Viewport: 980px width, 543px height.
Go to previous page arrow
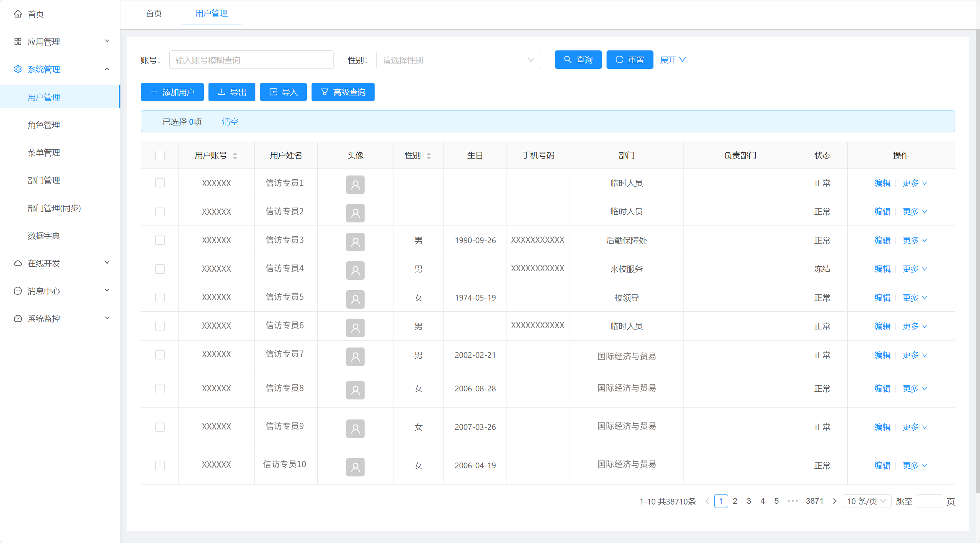(707, 501)
